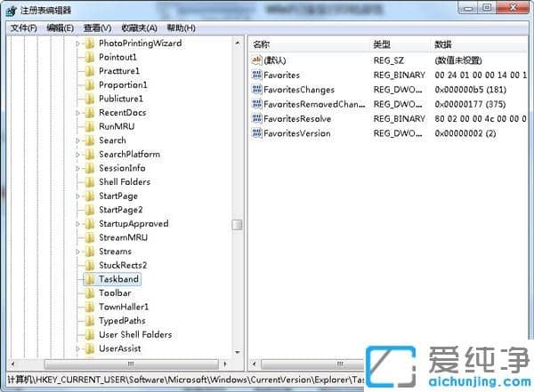
Task: Click the tree pane vertical scrollbar thumb
Action: click(x=237, y=225)
